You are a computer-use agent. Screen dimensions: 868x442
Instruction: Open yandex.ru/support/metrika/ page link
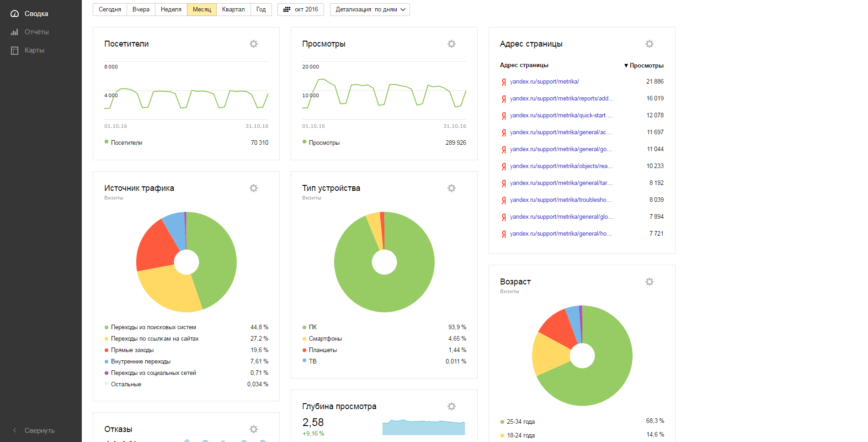coord(544,82)
